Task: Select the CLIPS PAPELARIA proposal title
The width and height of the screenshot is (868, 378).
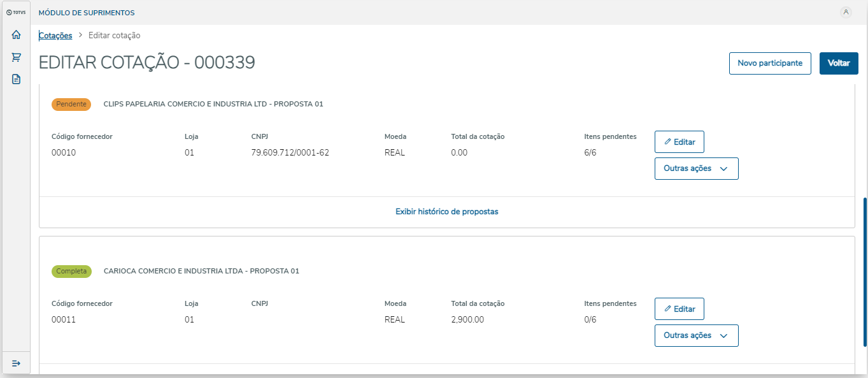Action: (x=213, y=104)
